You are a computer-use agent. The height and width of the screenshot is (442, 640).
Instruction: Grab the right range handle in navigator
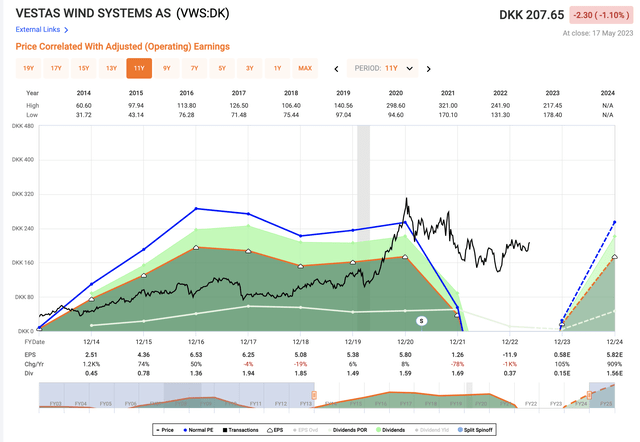click(589, 395)
